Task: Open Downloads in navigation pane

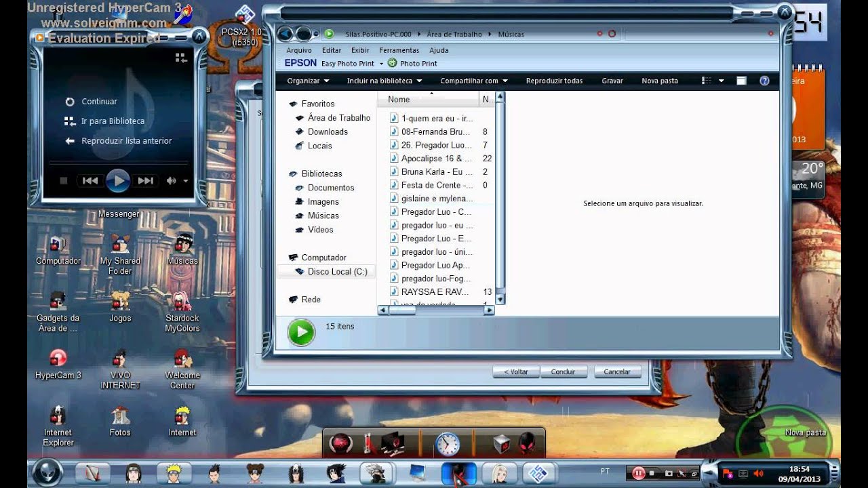Action: (x=328, y=132)
